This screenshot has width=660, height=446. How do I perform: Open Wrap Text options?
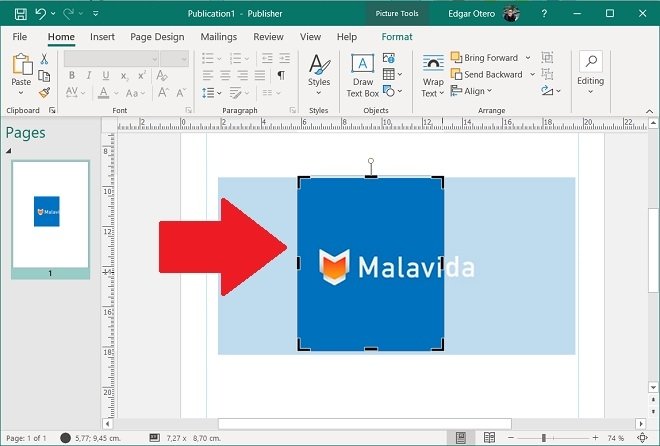point(433,76)
